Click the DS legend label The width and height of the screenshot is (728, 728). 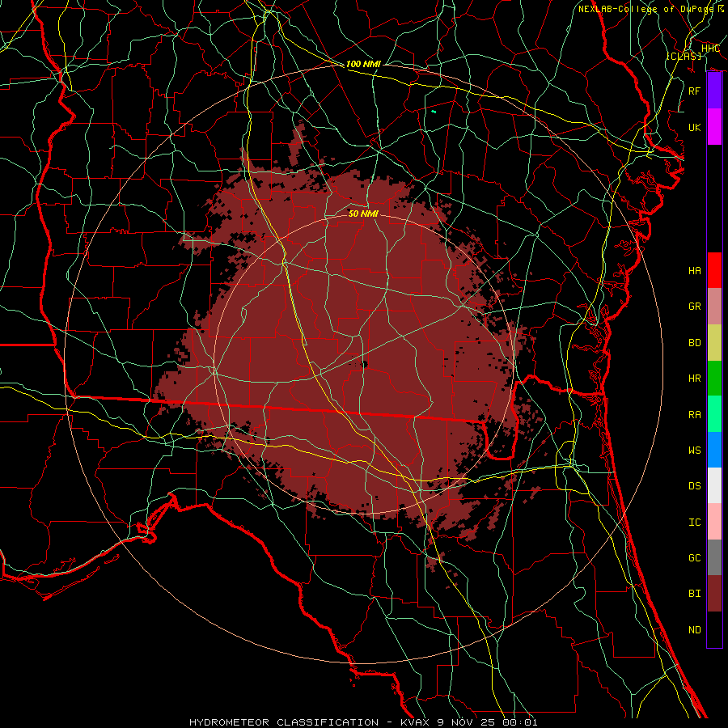(695, 485)
